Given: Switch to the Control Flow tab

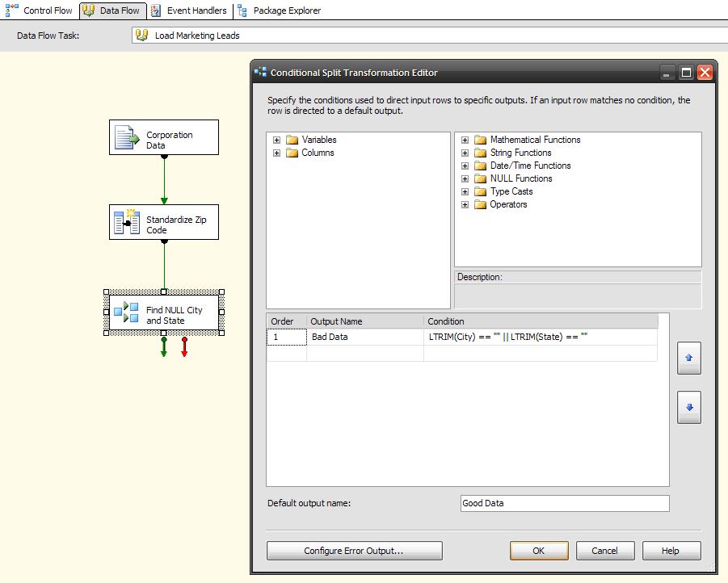Looking at the screenshot, I should pos(40,10).
